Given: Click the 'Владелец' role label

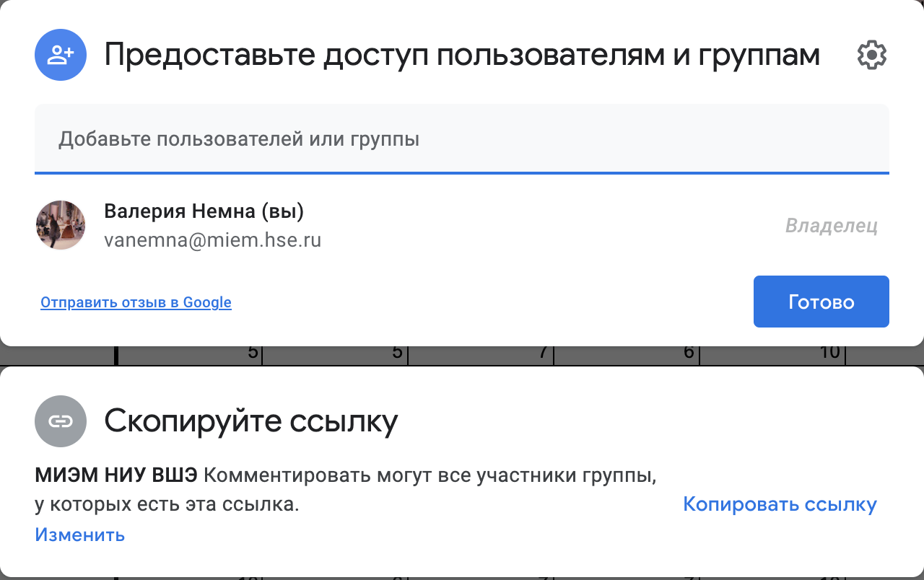Looking at the screenshot, I should (x=831, y=226).
